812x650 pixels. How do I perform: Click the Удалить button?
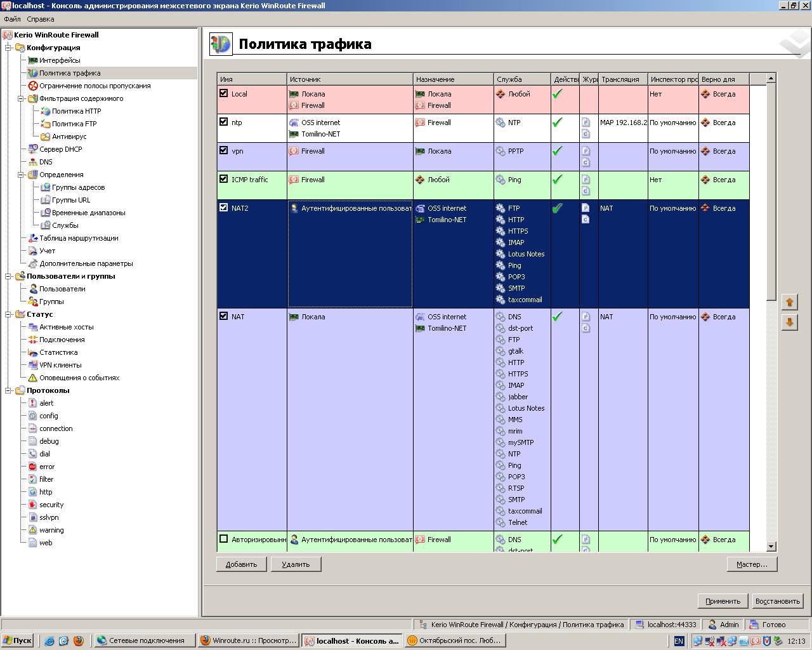pyautogui.click(x=296, y=564)
